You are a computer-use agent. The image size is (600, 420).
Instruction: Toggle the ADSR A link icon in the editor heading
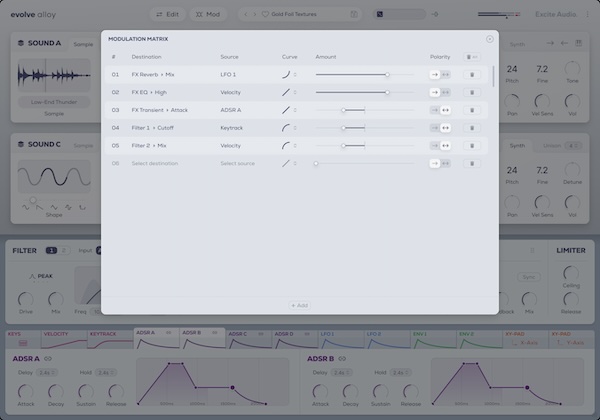point(48,359)
